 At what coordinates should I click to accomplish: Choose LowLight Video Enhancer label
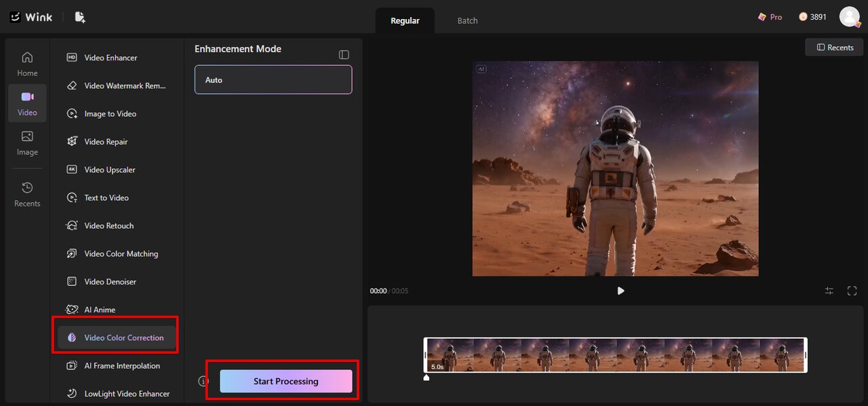tap(127, 393)
